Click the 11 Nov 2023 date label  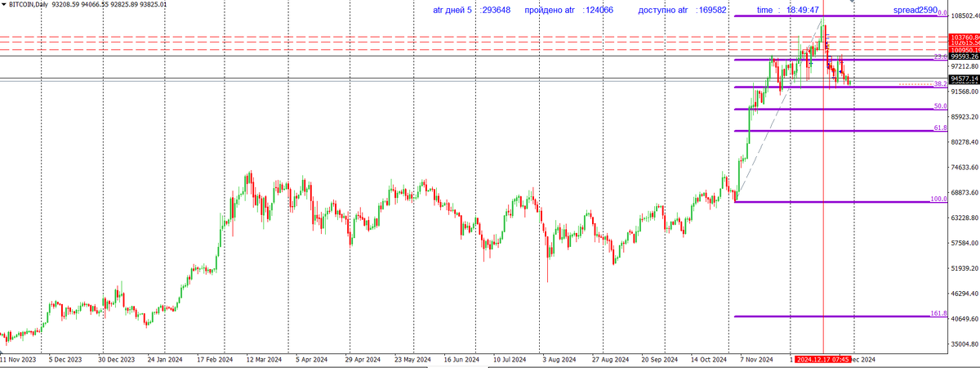click(x=19, y=359)
